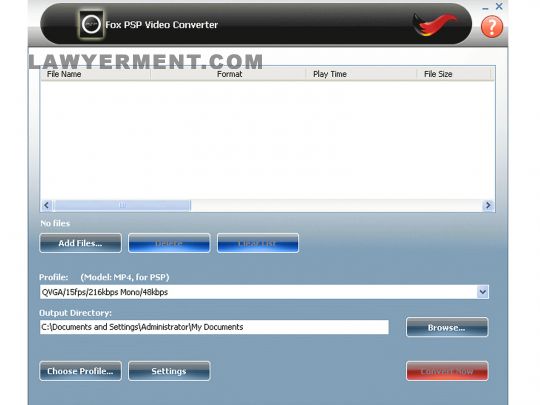Expand the Profile dropdown arrow
The image size is (540, 405).
[x=482, y=292]
